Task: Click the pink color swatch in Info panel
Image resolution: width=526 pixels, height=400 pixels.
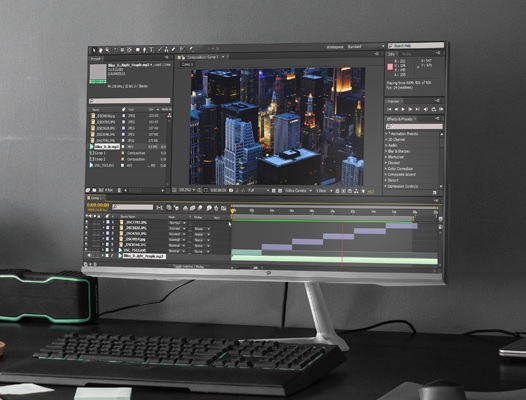Action: [x=390, y=67]
